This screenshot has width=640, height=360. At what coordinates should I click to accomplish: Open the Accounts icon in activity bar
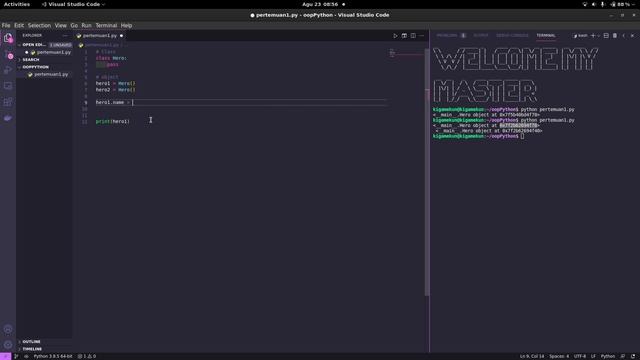pyautogui.click(x=8, y=329)
